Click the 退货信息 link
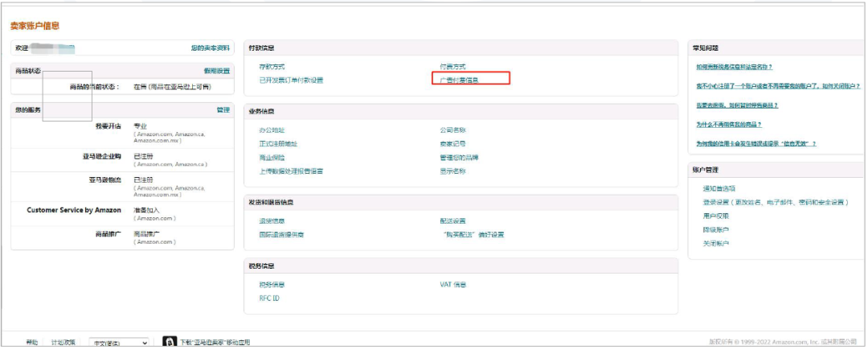 272,220
